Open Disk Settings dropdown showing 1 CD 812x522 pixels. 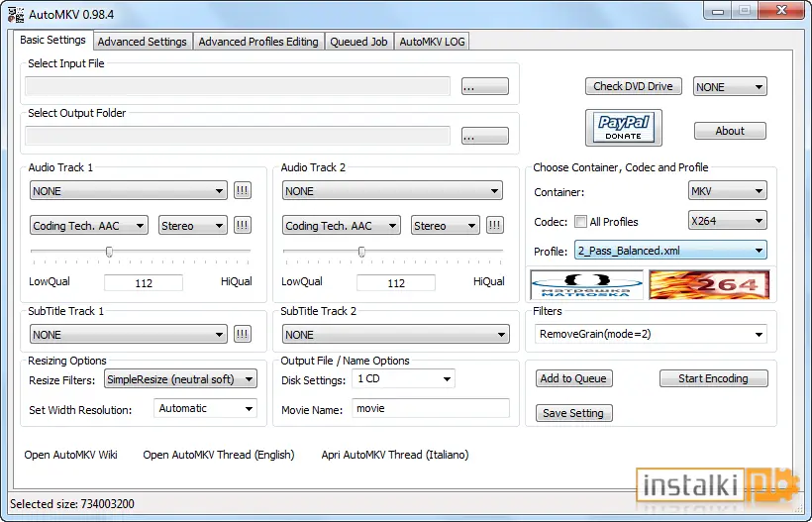click(x=403, y=379)
